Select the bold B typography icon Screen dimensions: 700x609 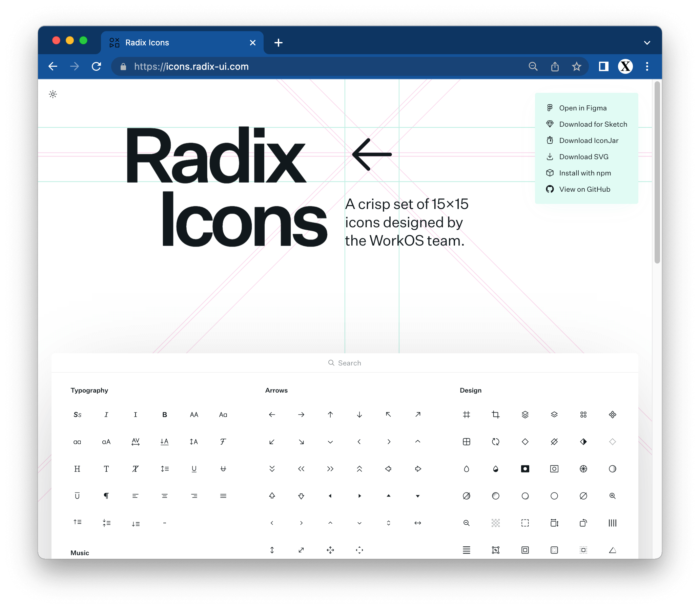(x=165, y=415)
